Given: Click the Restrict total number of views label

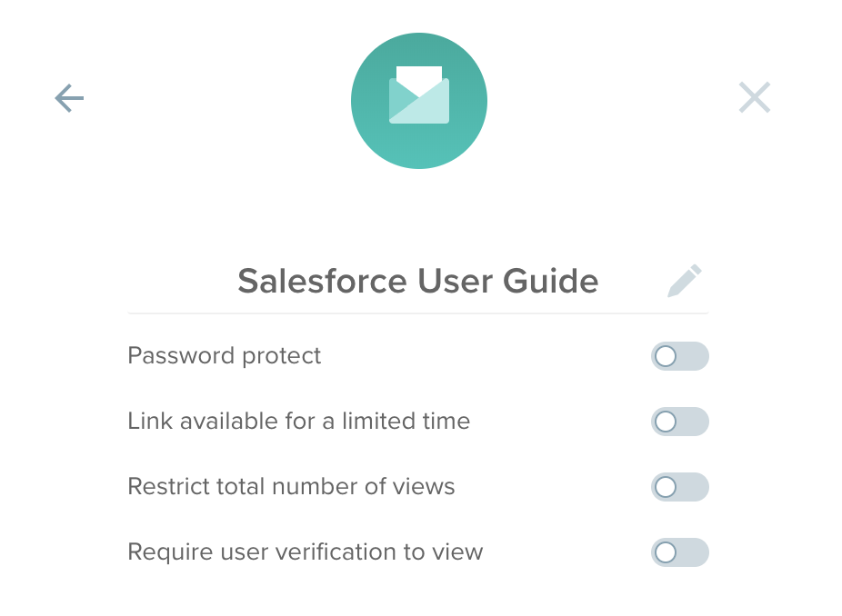Looking at the screenshot, I should [291, 487].
